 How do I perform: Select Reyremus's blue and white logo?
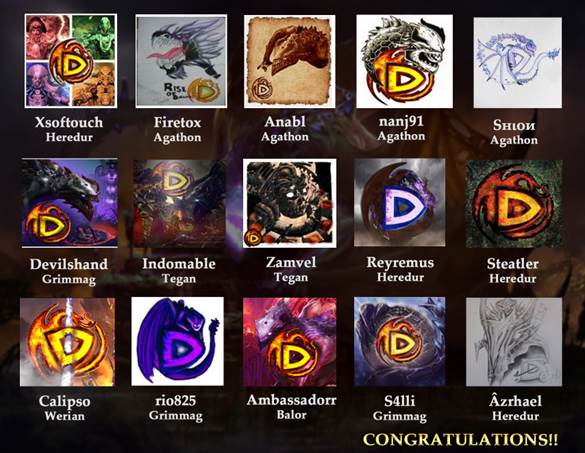(x=400, y=203)
